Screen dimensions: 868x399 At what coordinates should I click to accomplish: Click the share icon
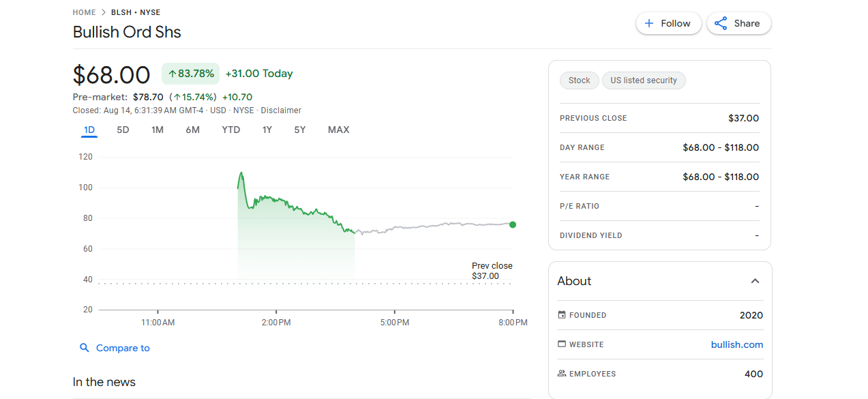click(x=721, y=23)
